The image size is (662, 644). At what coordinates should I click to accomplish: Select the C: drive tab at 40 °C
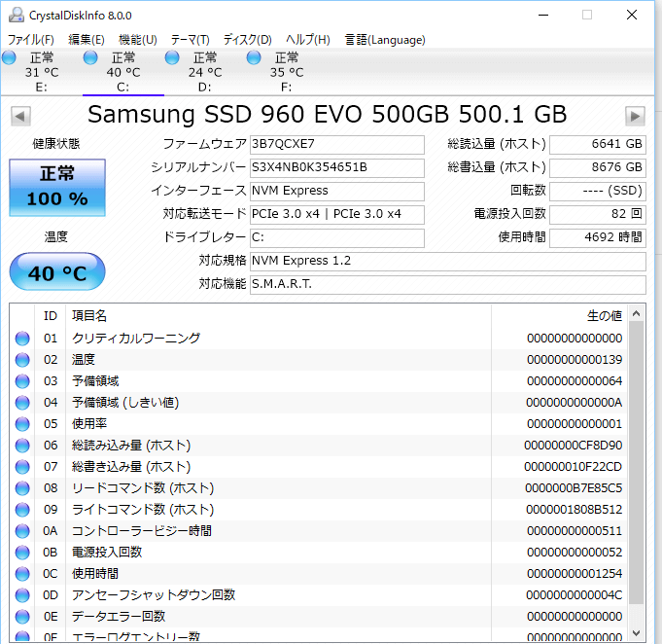122,72
